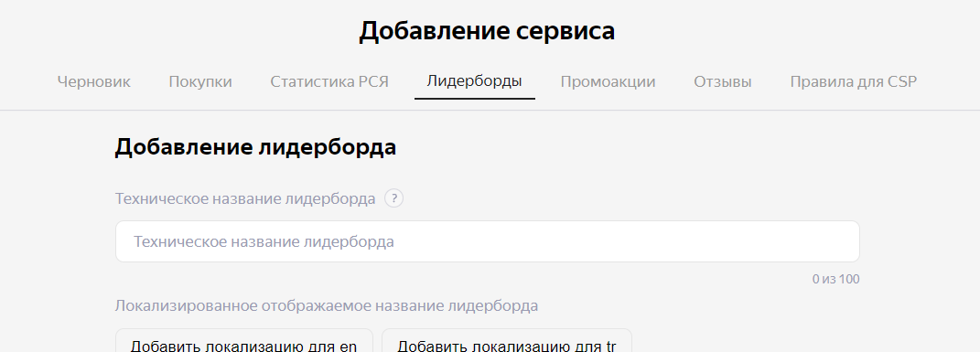Click Добавить локализацию для en button
Screen dimensions: 980x352
(243, 341)
